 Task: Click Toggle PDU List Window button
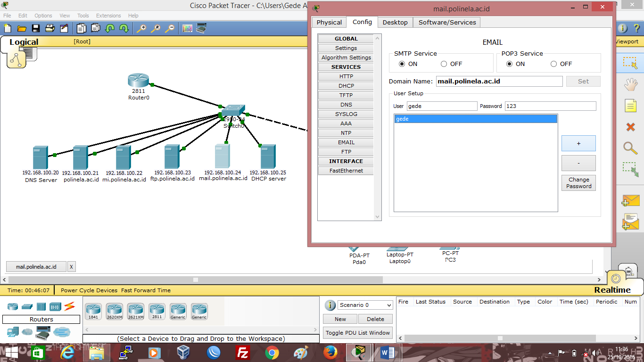(358, 333)
